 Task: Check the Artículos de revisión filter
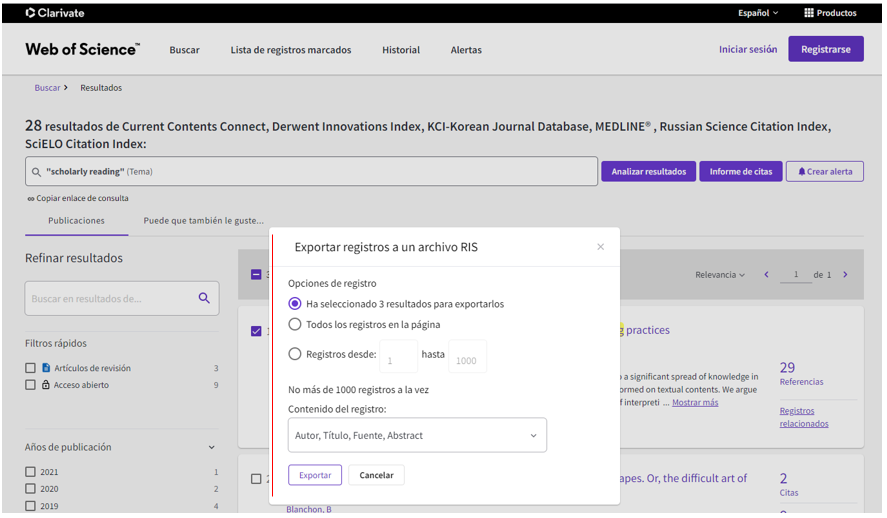pyautogui.click(x=31, y=368)
